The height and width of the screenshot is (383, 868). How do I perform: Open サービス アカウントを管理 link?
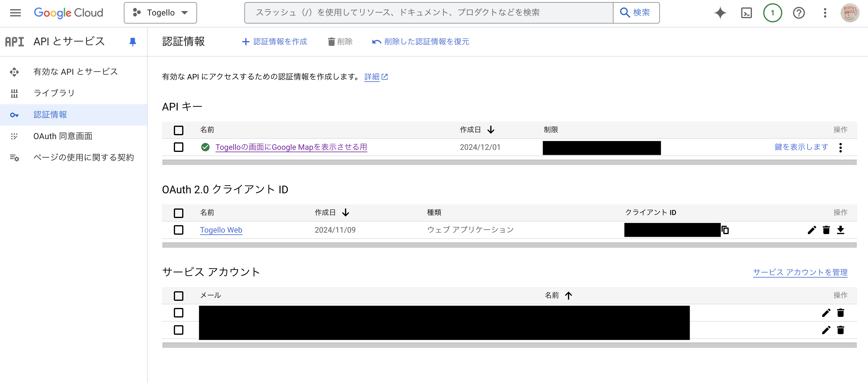click(800, 272)
